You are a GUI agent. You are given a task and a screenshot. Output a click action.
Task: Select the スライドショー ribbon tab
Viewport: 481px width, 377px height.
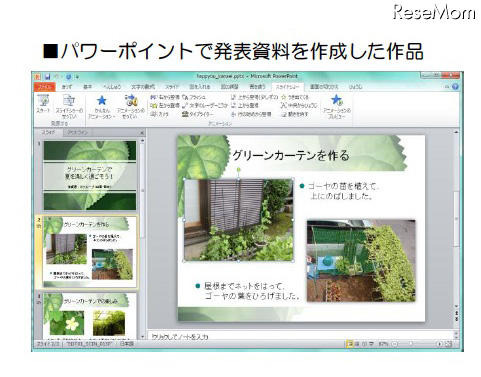(288, 87)
